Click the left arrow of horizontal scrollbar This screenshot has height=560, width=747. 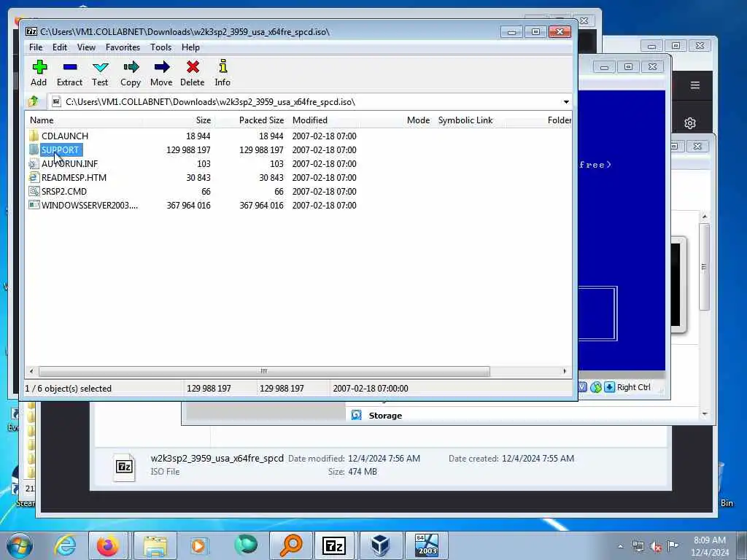31,371
